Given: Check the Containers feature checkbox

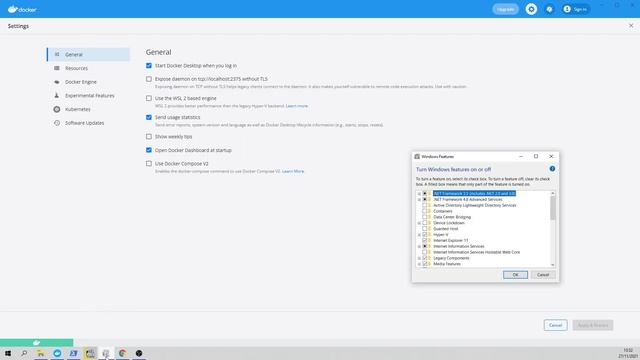Looking at the screenshot, I should [x=424, y=211].
